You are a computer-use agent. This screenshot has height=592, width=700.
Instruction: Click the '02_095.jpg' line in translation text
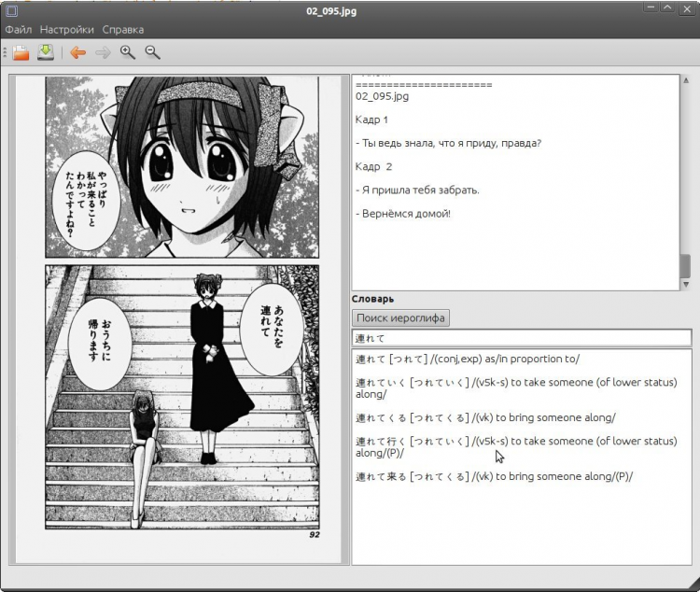[x=382, y=96]
